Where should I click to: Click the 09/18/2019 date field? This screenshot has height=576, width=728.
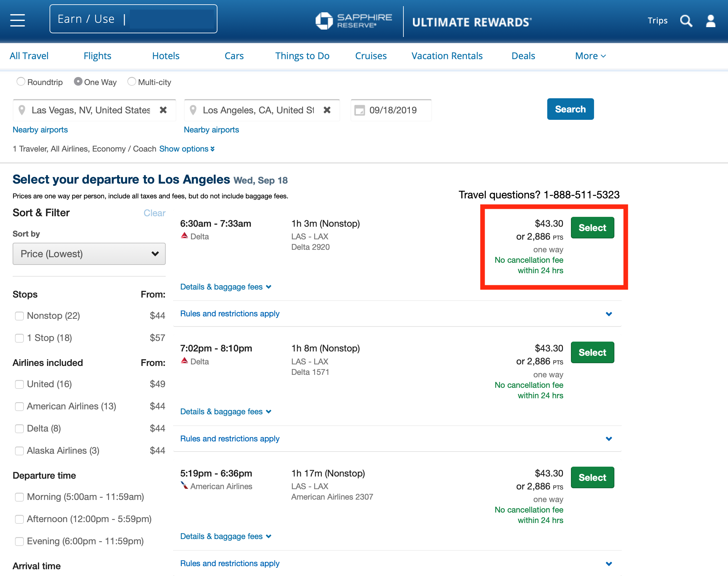391,110
